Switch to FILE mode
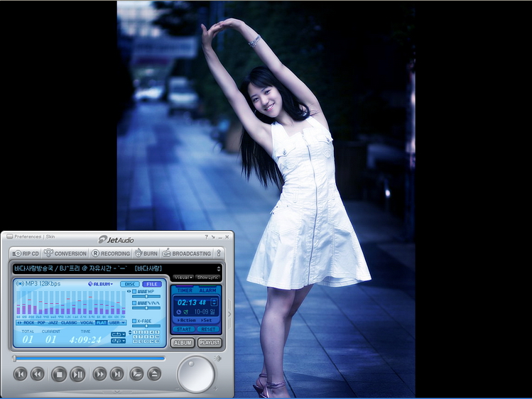Viewport: 532px width, 399px height. click(x=152, y=284)
